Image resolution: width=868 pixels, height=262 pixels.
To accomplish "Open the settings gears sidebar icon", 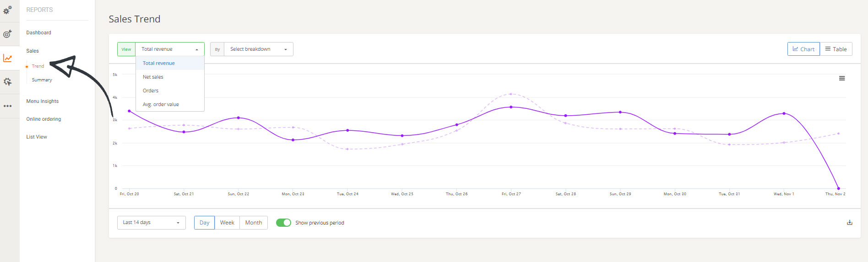I will tap(8, 10).
